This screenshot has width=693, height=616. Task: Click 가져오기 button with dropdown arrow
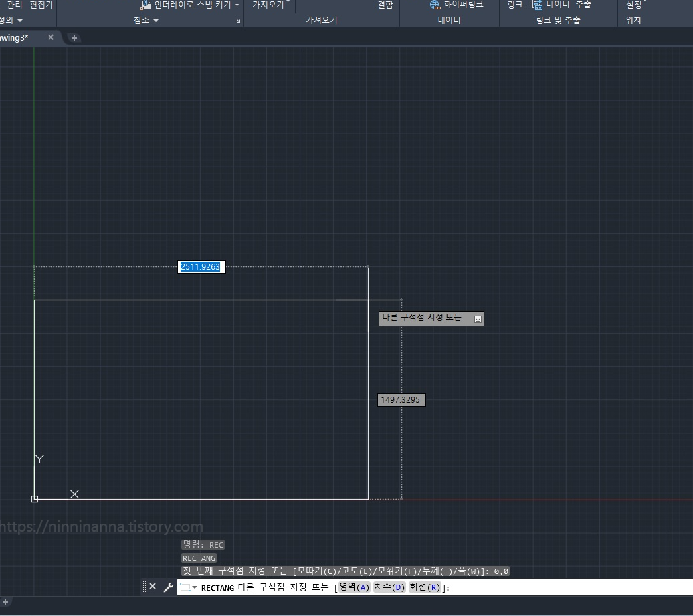[271, 5]
